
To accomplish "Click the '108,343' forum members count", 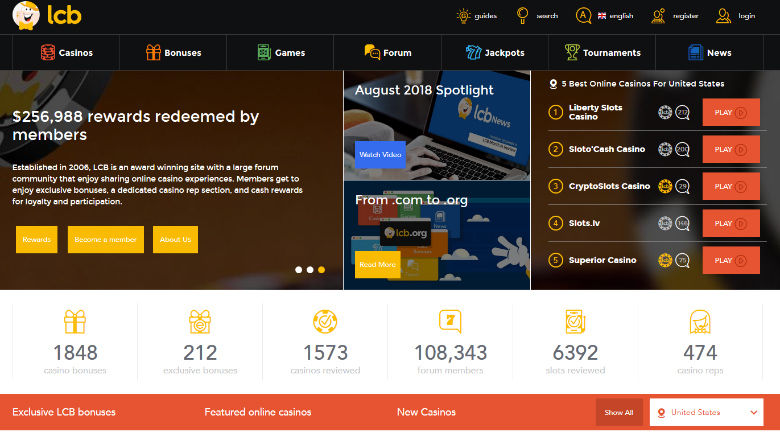I will [x=450, y=353].
